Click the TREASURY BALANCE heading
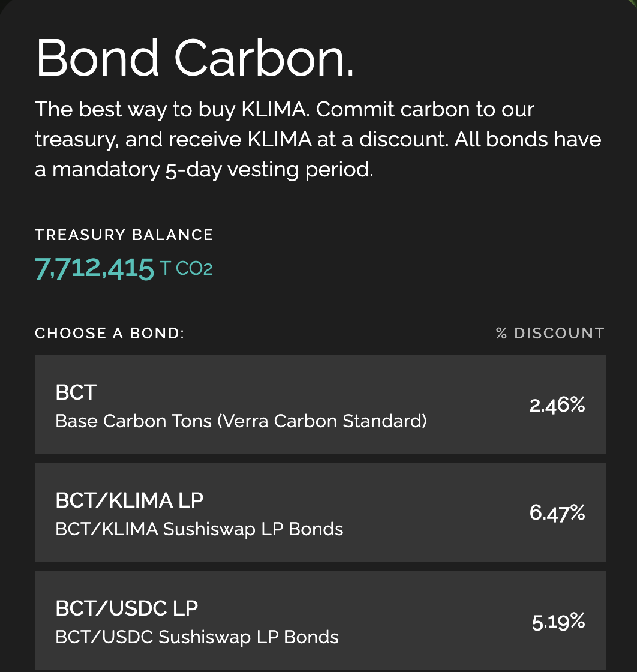The image size is (637, 672). 124,235
